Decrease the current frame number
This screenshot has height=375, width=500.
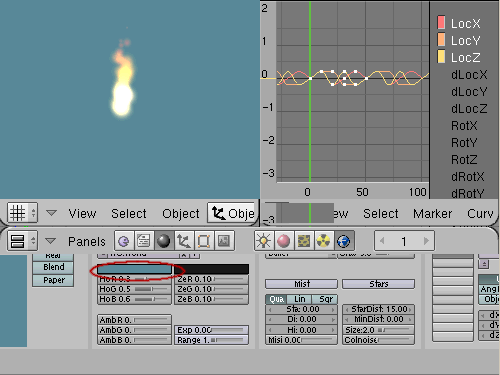[382, 241]
